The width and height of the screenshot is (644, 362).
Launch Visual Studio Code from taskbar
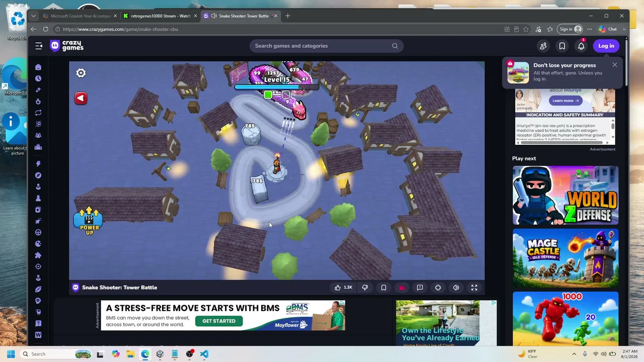pos(204,354)
